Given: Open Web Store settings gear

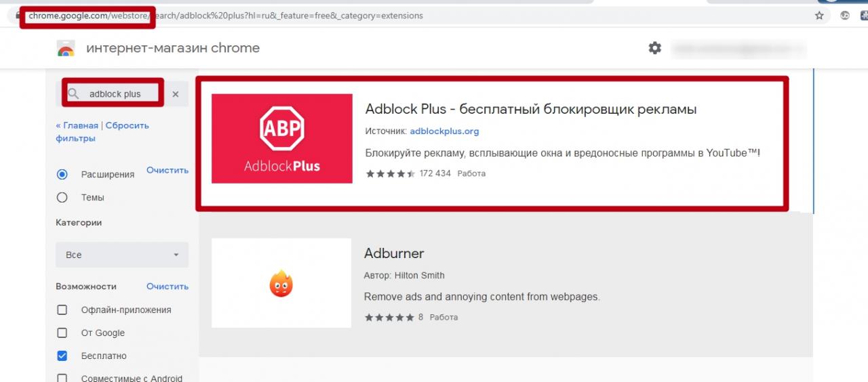Looking at the screenshot, I should tap(654, 48).
